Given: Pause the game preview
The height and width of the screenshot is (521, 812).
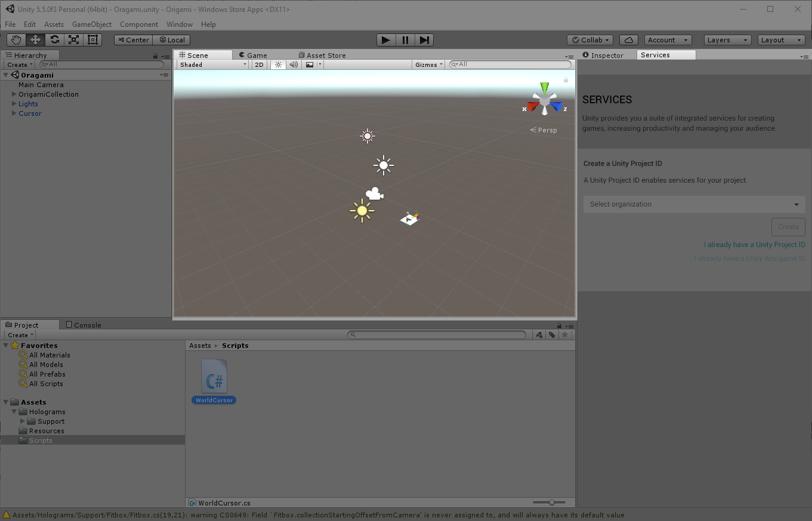Looking at the screenshot, I should (x=405, y=40).
